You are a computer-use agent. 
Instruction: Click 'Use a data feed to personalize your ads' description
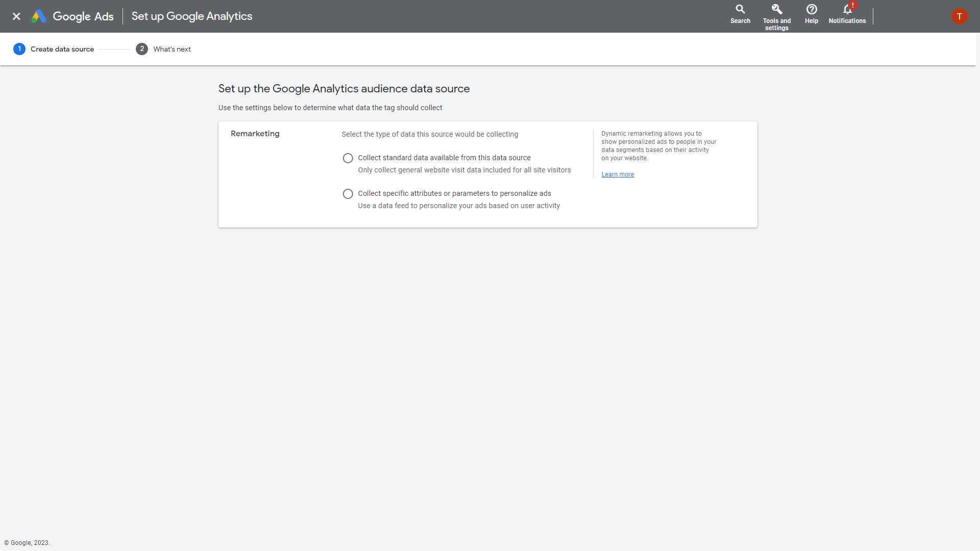coord(459,206)
